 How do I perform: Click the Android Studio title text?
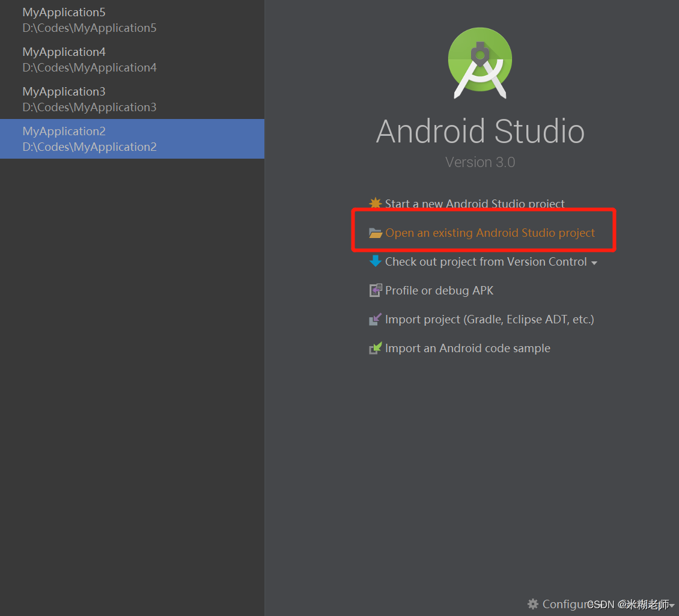pos(480,131)
